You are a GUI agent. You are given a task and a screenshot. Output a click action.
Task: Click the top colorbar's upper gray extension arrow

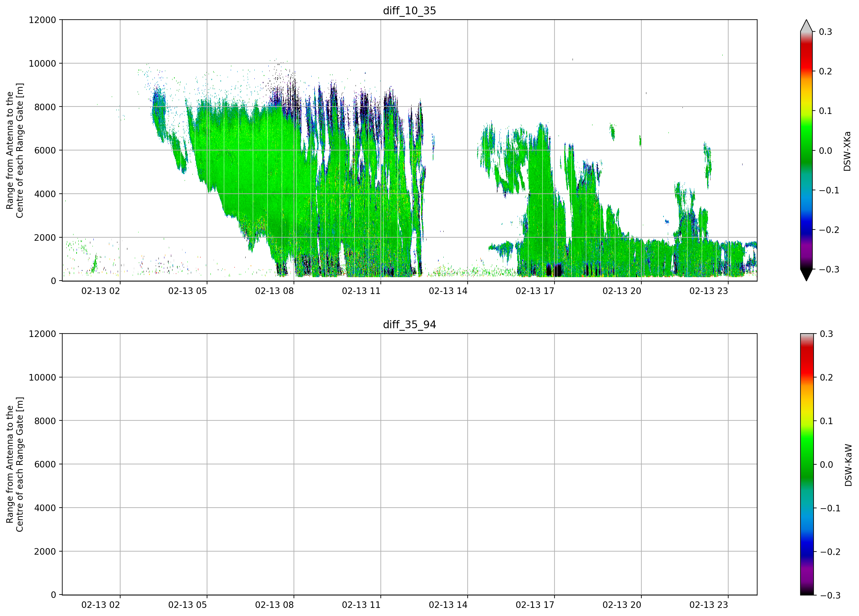pyautogui.click(x=806, y=26)
